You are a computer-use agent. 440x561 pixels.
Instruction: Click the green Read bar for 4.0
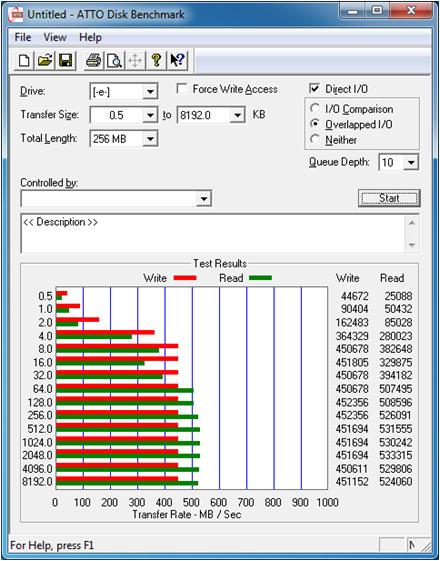pos(94,337)
